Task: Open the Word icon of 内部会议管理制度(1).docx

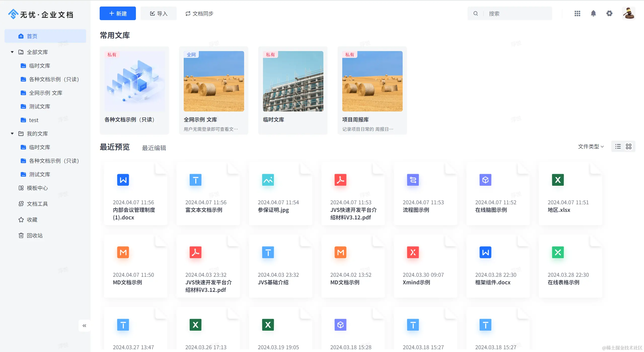Action: click(123, 180)
